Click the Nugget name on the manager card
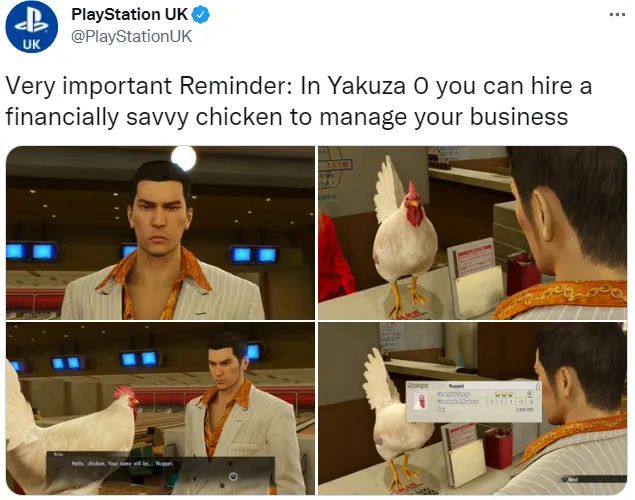Image resolution: width=635 pixels, height=500 pixels. (x=456, y=386)
